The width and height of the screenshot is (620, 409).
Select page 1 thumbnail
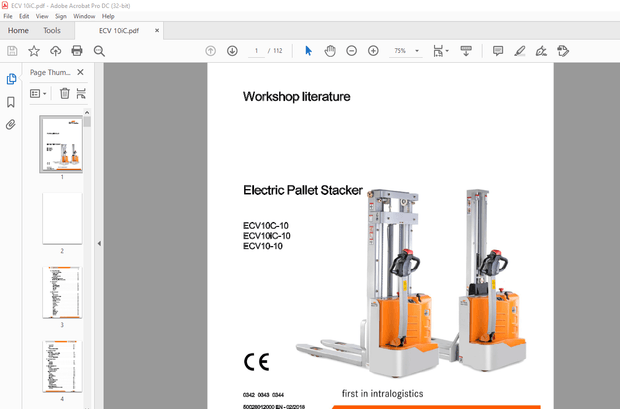coord(61,144)
